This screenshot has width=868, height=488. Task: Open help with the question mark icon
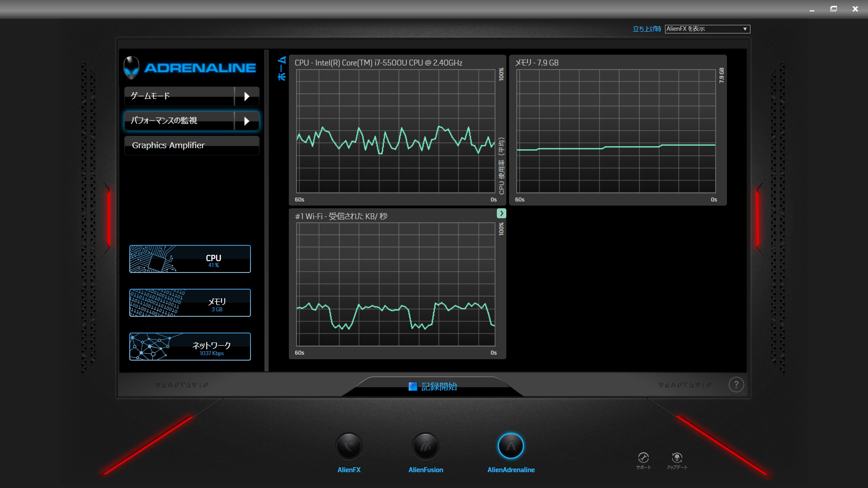pyautogui.click(x=736, y=385)
